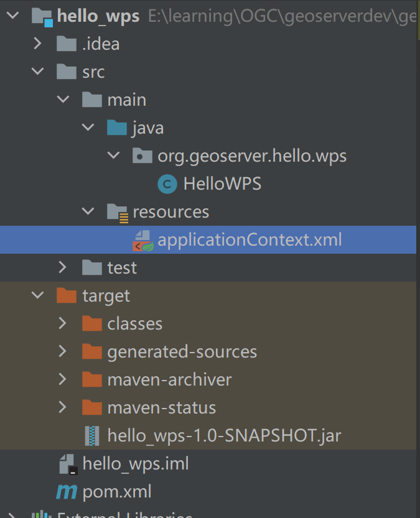Select the maven-status folder label
Viewport: 420px width, 518px height.
point(161,408)
